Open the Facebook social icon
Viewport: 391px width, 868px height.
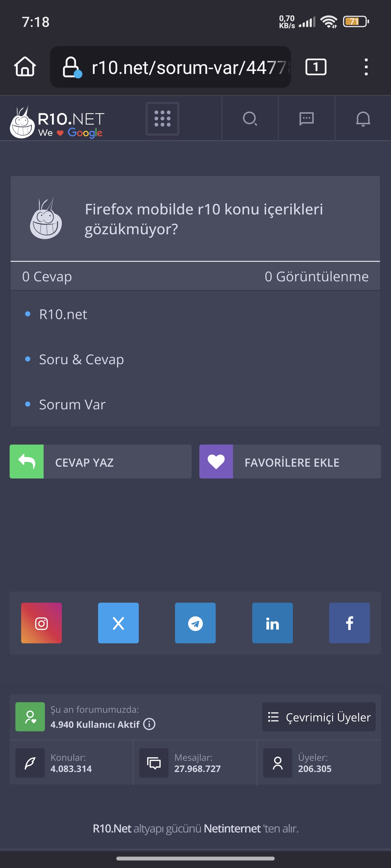[350, 623]
